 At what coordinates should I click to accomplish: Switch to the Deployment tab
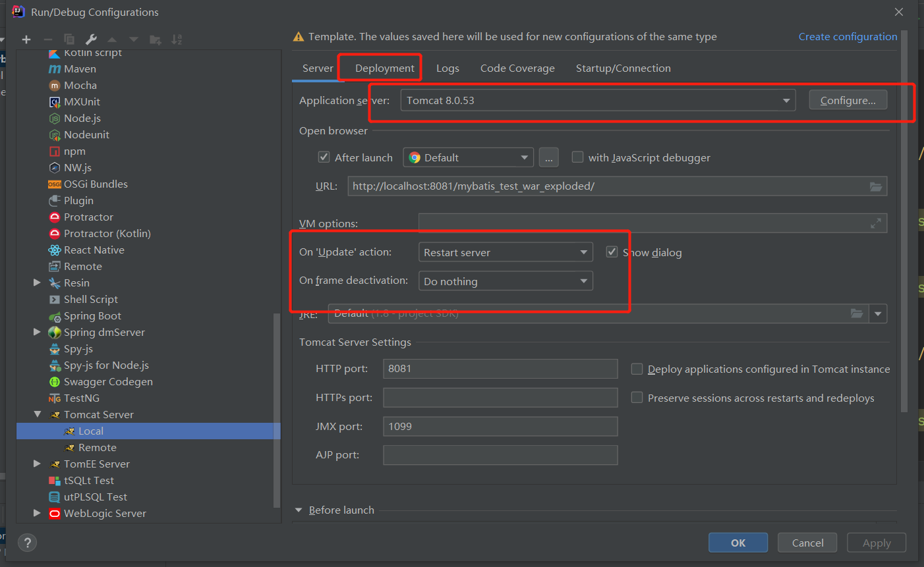pyautogui.click(x=384, y=68)
